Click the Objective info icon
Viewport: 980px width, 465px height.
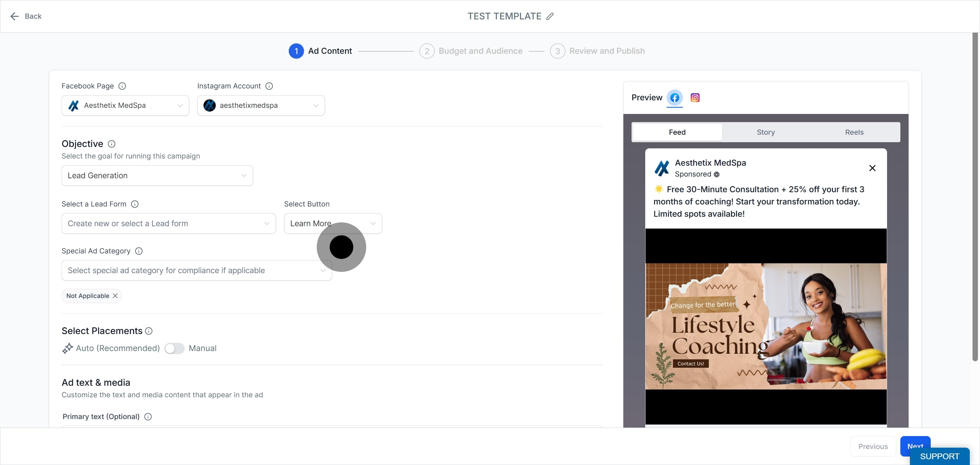point(112,144)
